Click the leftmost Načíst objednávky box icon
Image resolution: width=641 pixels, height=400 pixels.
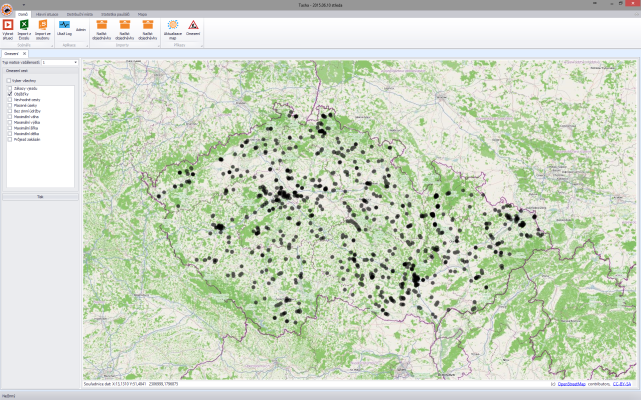(101, 25)
